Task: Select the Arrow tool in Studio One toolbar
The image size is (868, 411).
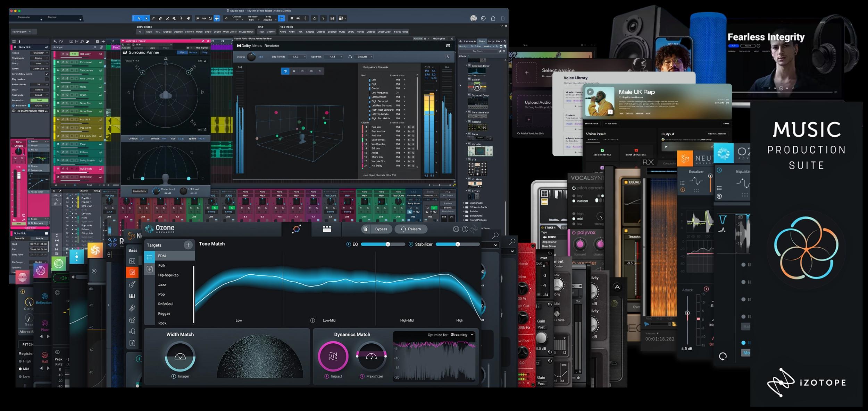Action: point(139,18)
